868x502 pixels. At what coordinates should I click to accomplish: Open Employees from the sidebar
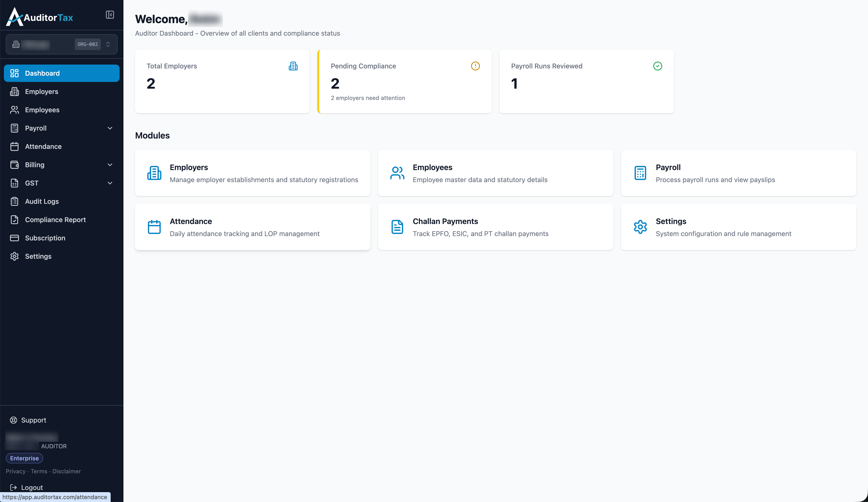tap(62, 110)
